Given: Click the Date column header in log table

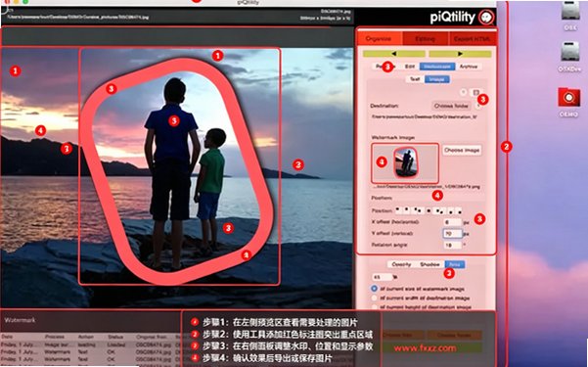Looking at the screenshot, I should [7, 337].
